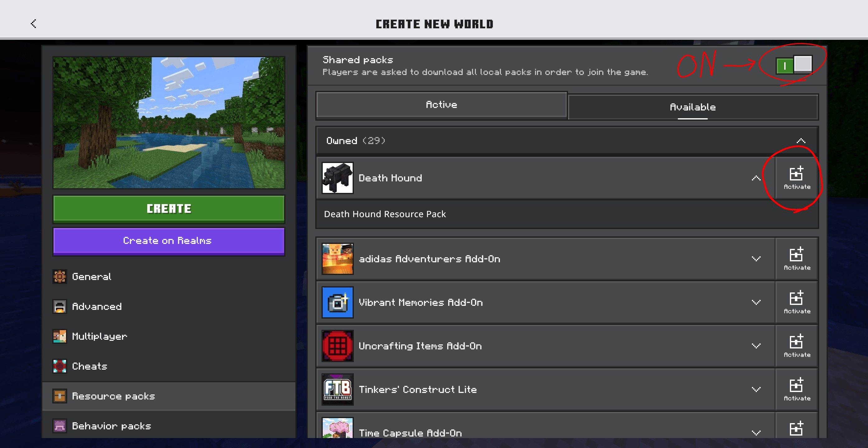The width and height of the screenshot is (868, 448).
Task: Click the FTB Tinkers' Construct icon
Action: [337, 389]
